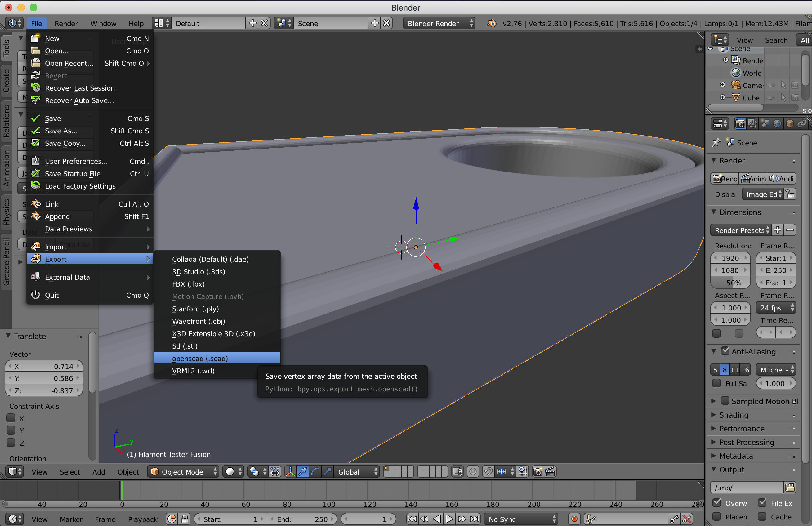The image size is (812, 526).
Task: Play animation forward button
Action: [x=449, y=519]
